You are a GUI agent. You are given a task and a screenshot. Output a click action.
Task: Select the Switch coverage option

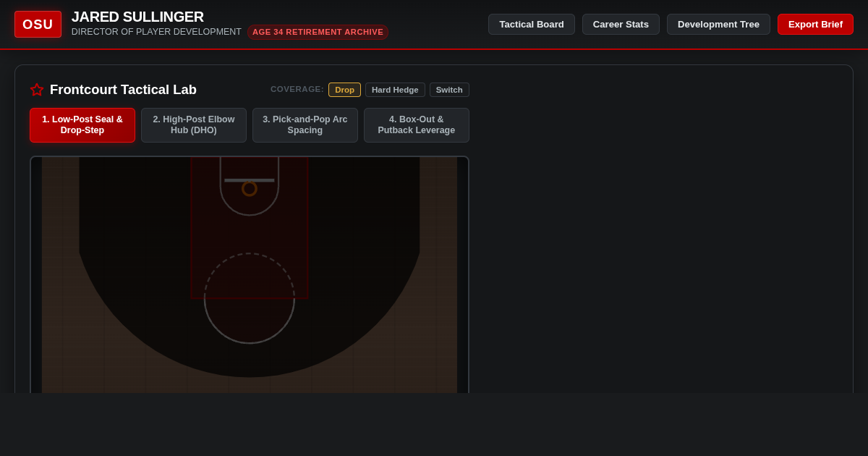[449, 90]
